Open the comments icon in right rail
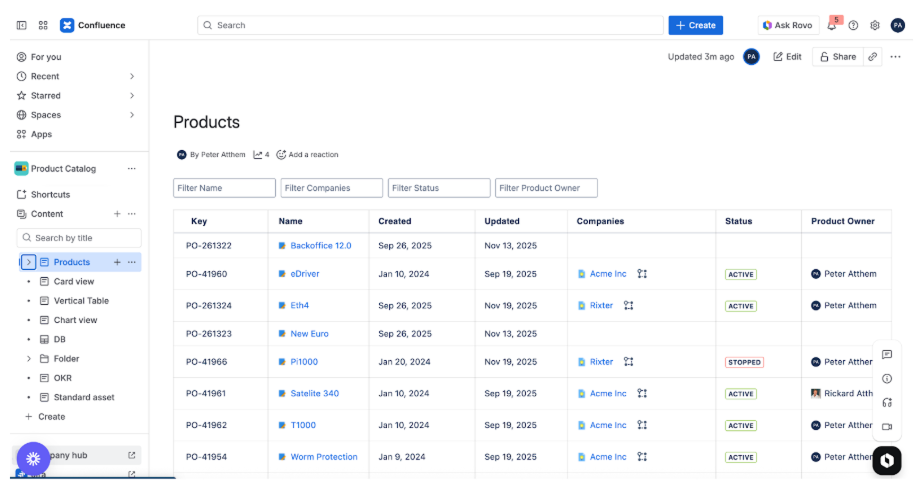 [887, 355]
